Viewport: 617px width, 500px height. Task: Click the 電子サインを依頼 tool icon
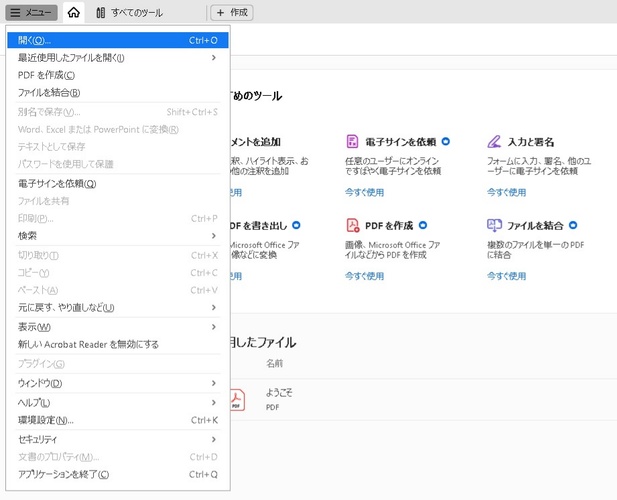point(352,141)
